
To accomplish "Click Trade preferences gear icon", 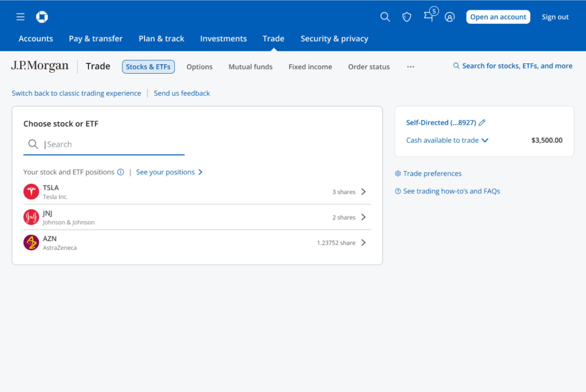I will (x=398, y=174).
